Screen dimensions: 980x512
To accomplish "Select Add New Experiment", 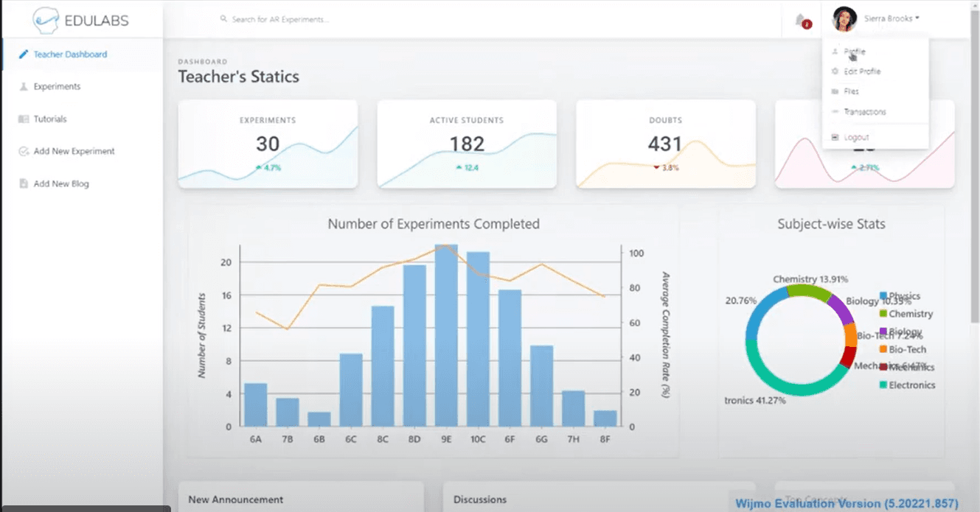I will 74,152.
